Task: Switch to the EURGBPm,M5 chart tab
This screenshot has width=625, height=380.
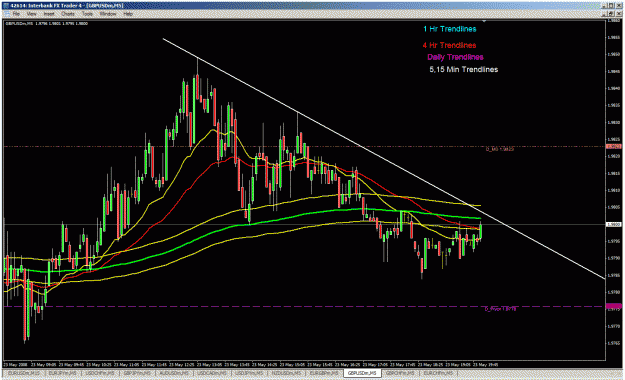Action: [324, 373]
